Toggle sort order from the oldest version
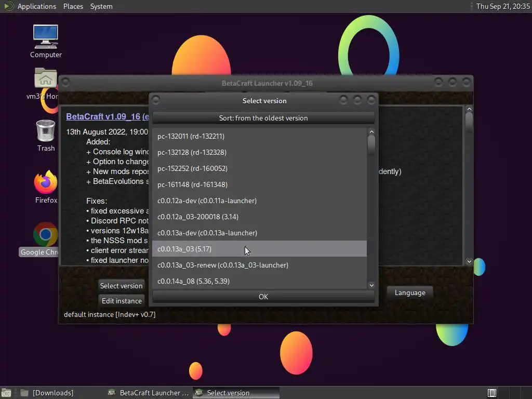 [x=263, y=118]
